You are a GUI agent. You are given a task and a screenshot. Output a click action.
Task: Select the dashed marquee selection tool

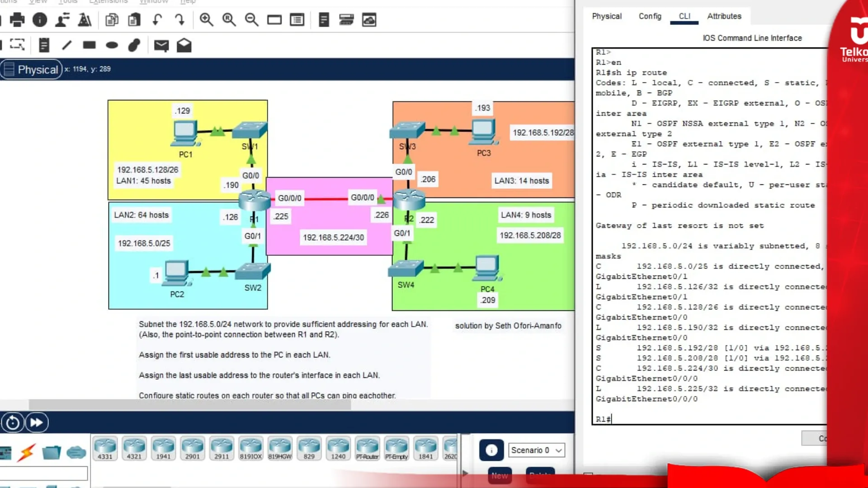pos(17,45)
